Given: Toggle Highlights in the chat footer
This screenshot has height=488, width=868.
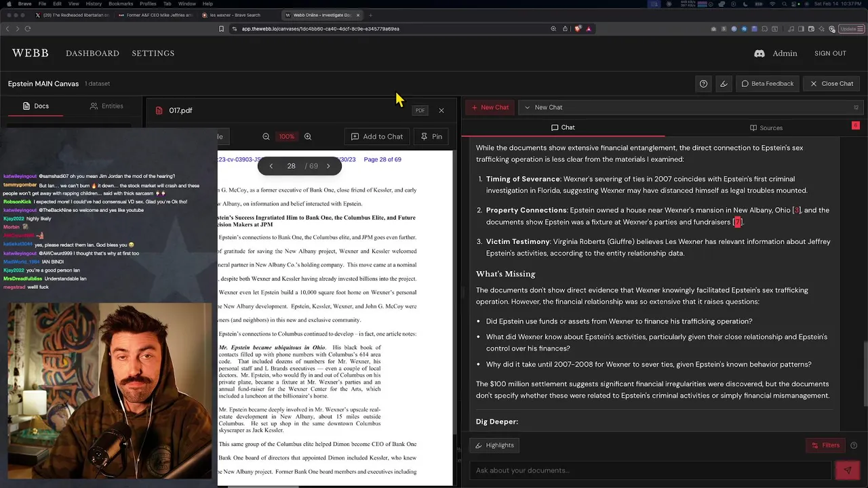Looking at the screenshot, I should (x=495, y=445).
